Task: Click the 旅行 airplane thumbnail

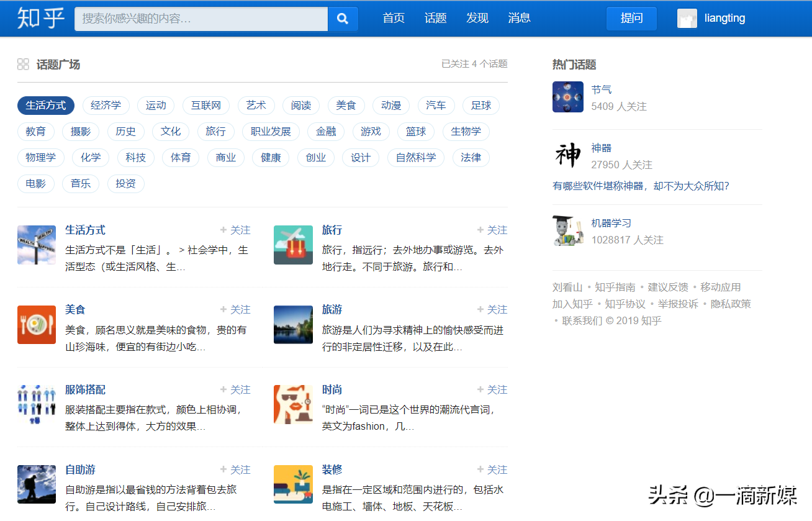Action: tap(293, 245)
